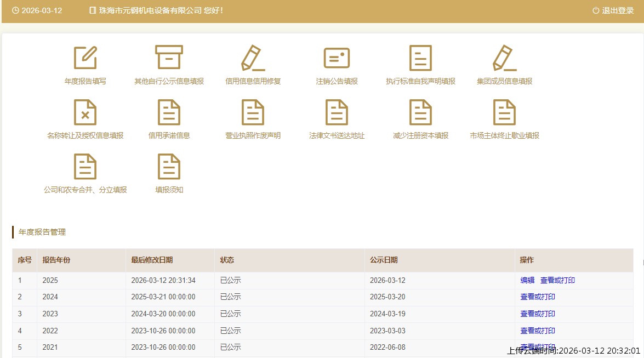
Task: Open 减少注册资本填报 document icon
Action: [420, 112]
